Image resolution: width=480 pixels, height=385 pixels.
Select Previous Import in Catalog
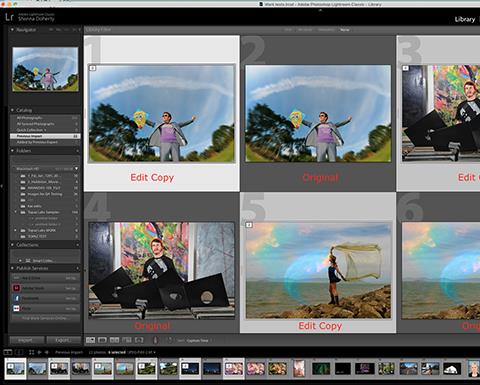(45, 136)
